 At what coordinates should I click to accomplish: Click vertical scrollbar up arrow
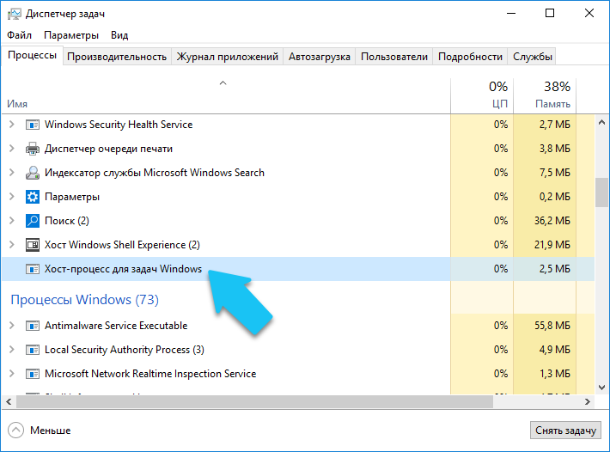602,123
